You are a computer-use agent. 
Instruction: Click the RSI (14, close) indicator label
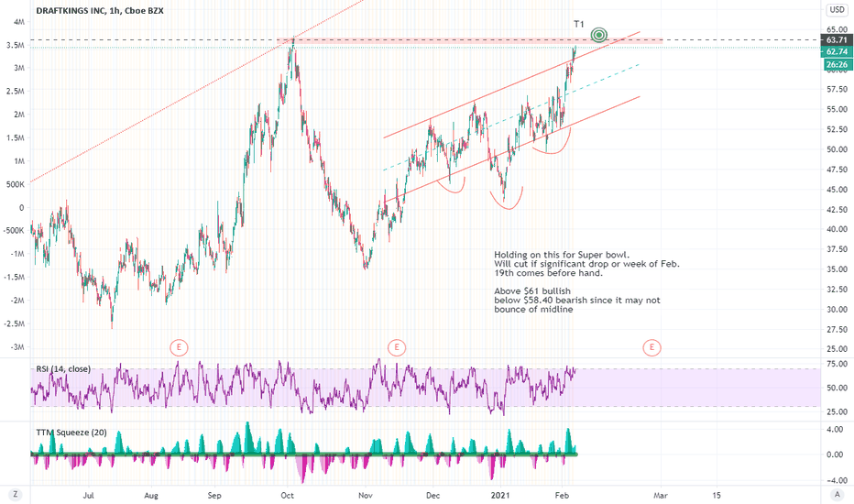click(63, 369)
